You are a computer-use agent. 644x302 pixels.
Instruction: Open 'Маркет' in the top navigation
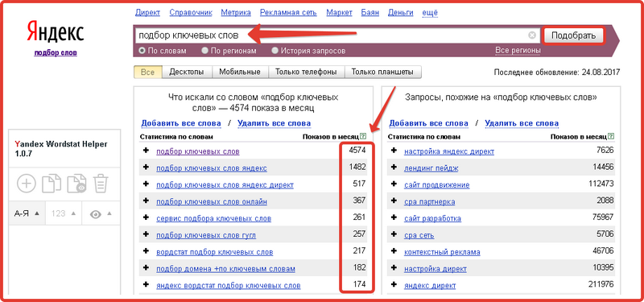point(339,12)
